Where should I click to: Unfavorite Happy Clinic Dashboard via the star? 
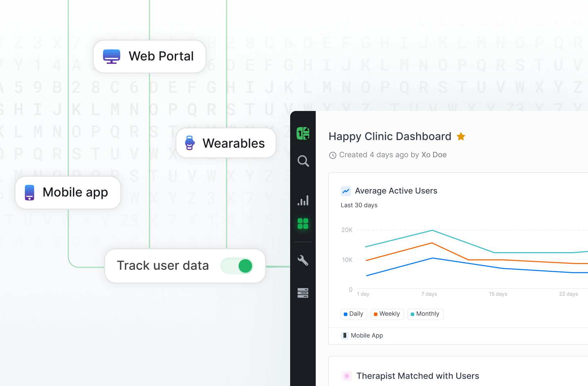coord(461,136)
